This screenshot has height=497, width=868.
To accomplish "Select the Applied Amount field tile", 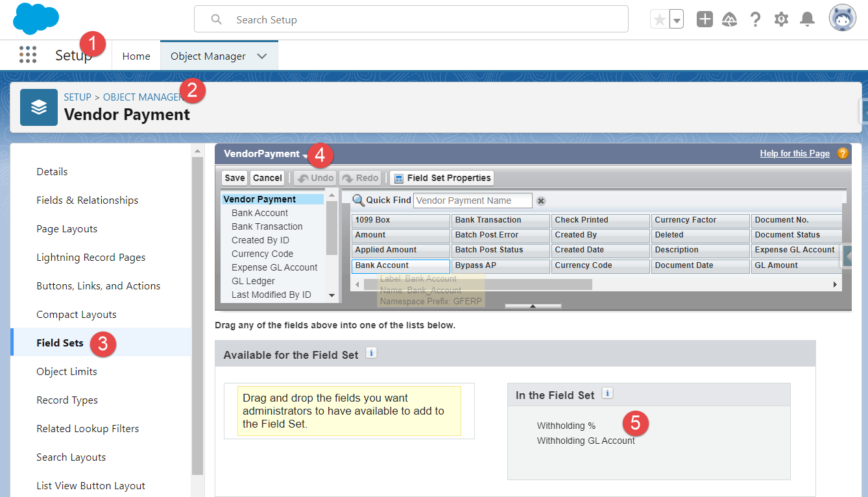I will (x=400, y=250).
